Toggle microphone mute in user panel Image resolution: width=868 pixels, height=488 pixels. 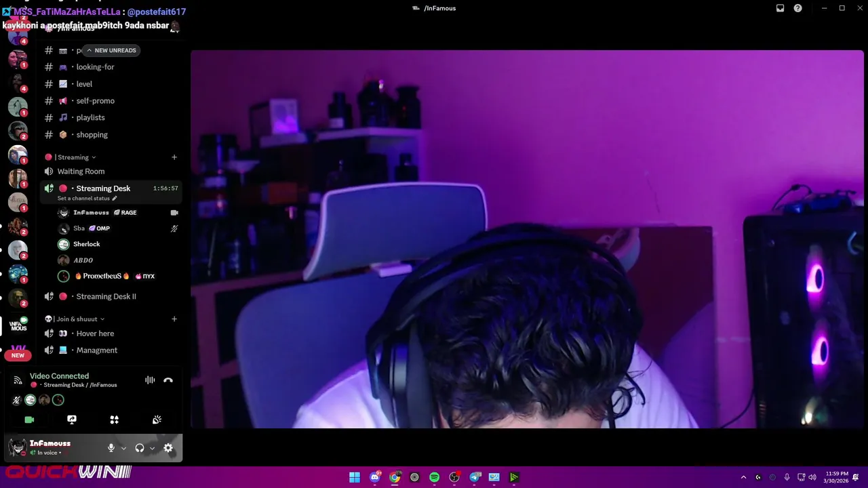(x=111, y=448)
